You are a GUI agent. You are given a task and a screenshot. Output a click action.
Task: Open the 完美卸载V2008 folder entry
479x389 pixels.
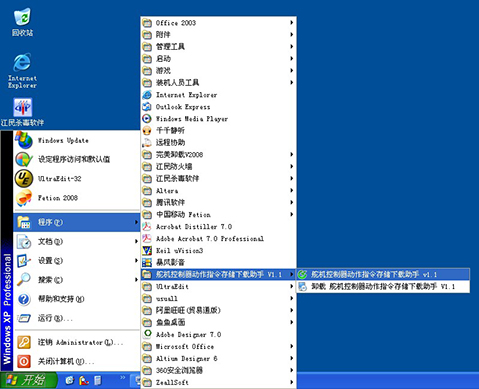click(x=219, y=154)
